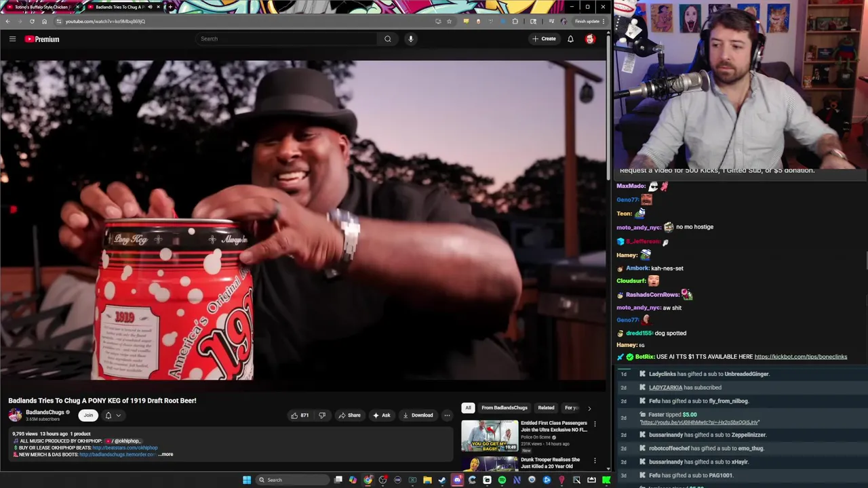The height and width of the screenshot is (488, 868).
Task: Open kickbot.com tips link in chat
Action: click(x=801, y=357)
